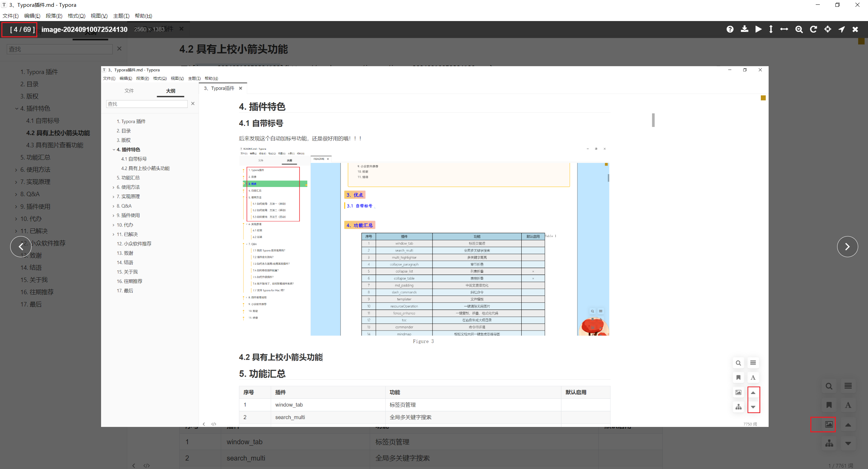
Task: Close the image viewer with the X icon
Action: click(x=855, y=29)
